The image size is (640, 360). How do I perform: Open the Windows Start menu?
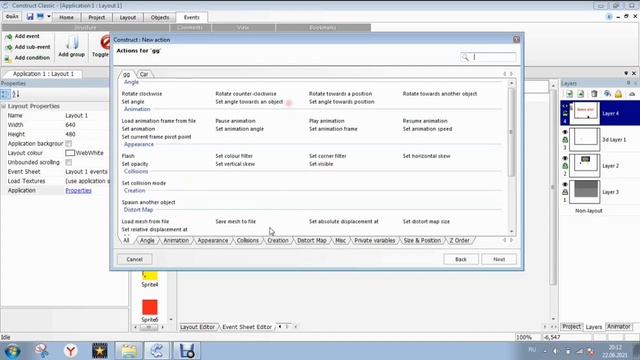click(x=13, y=351)
